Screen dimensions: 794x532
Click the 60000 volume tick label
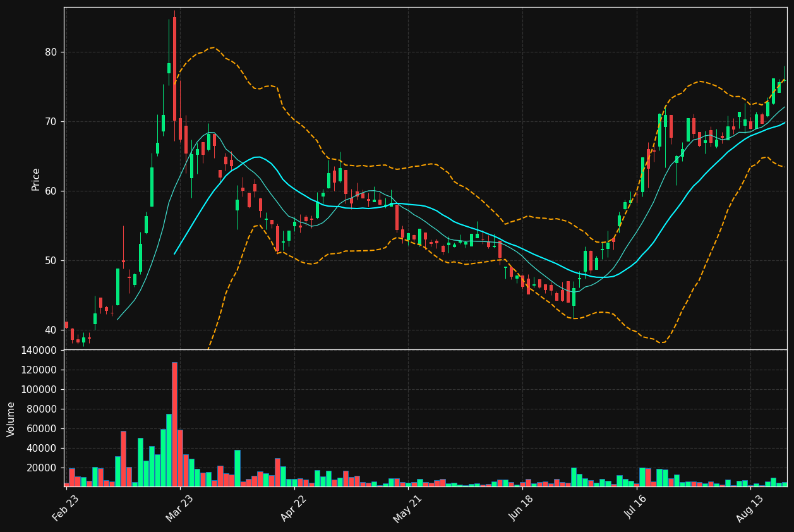42,428
